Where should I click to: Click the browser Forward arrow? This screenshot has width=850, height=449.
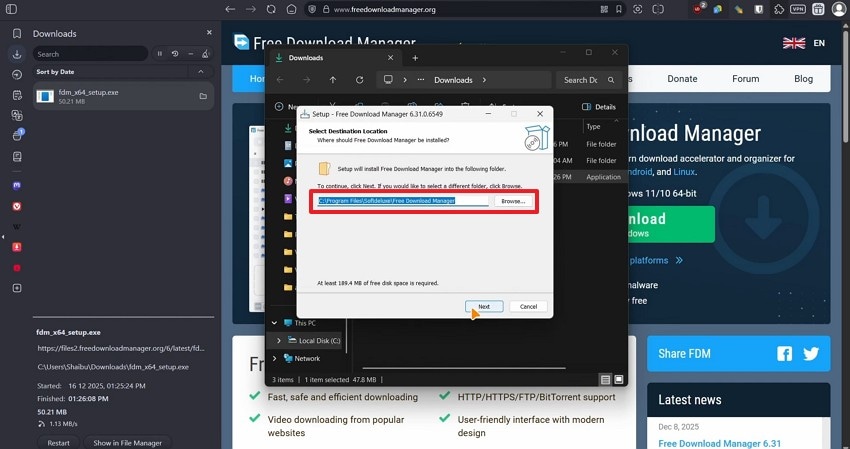[x=250, y=9]
